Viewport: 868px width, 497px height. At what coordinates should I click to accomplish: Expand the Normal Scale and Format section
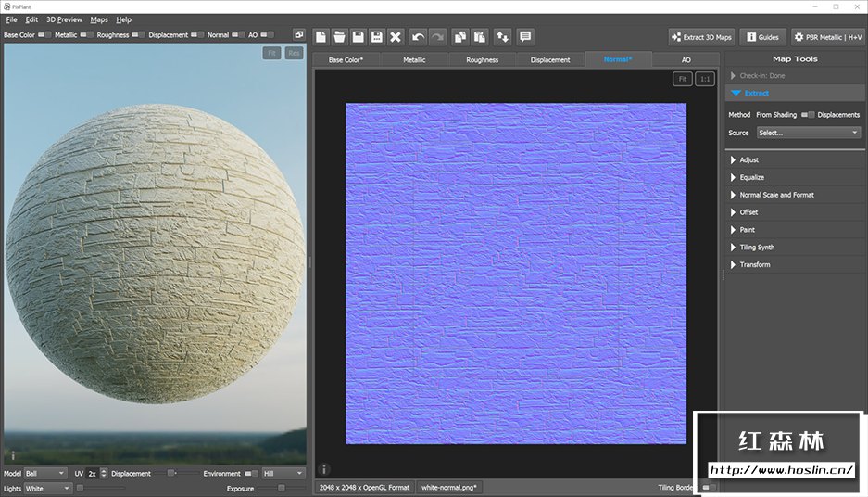point(776,195)
